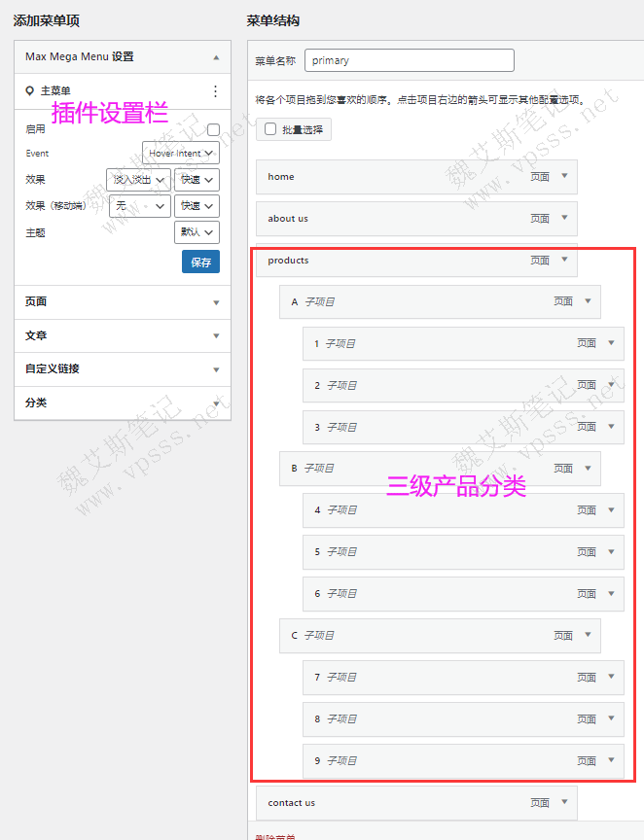Expand sub item 7 arrow
Screen dimensions: 644x840
click(611, 677)
